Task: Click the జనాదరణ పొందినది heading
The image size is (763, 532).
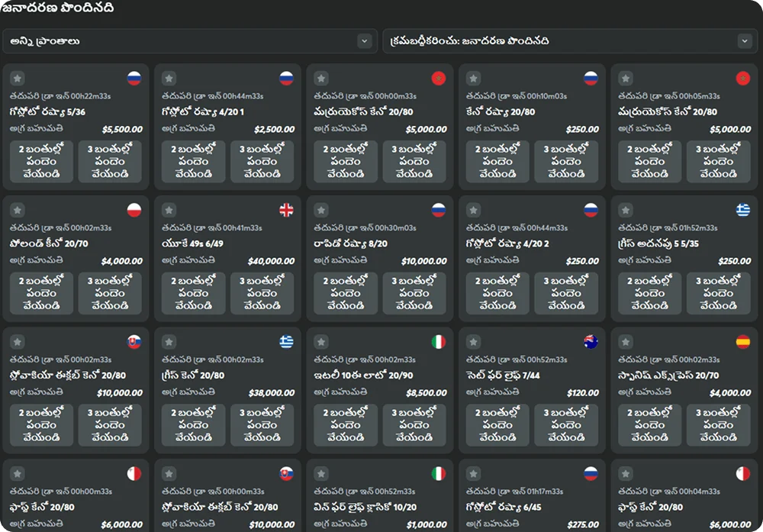Action: coord(57,8)
